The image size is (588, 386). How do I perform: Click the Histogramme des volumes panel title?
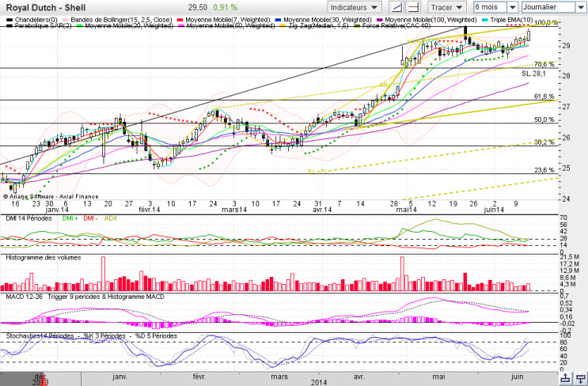tap(43, 257)
